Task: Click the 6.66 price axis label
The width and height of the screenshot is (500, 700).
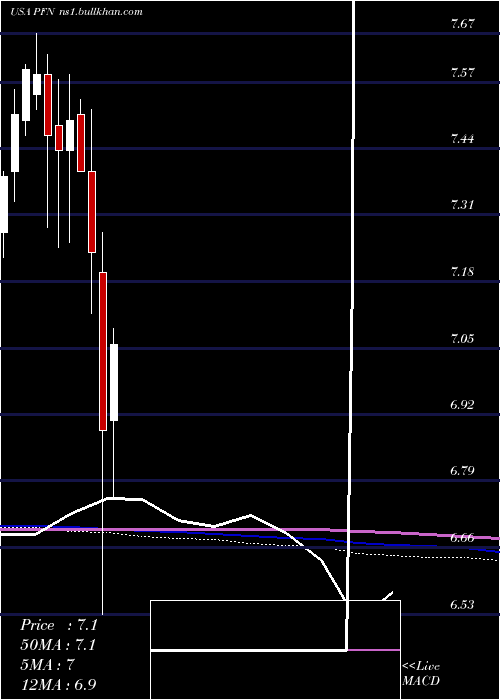Action: [462, 538]
